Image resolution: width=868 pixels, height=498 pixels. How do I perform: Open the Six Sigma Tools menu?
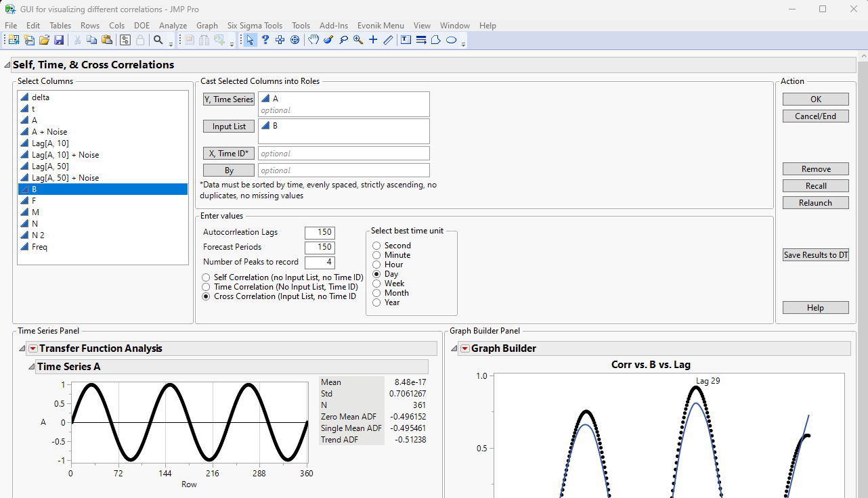(255, 25)
